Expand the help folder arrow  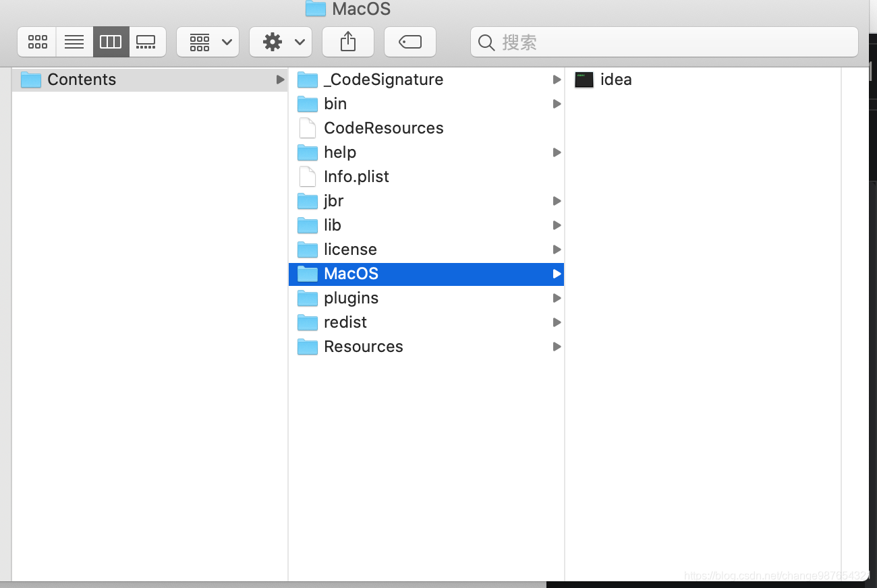tap(557, 152)
